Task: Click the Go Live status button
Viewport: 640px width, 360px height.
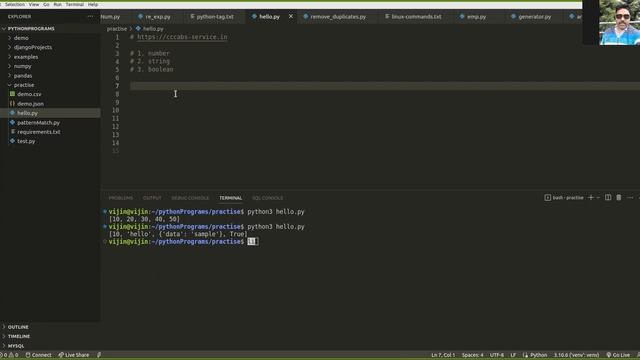Action: click(618, 355)
